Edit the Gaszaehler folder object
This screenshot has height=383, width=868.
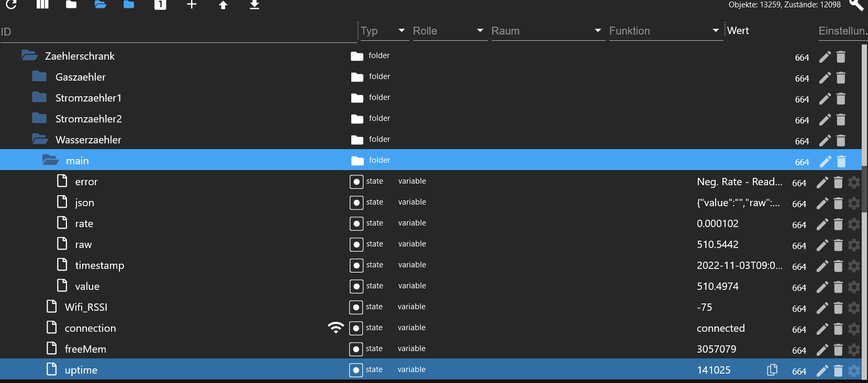pyautogui.click(x=825, y=78)
